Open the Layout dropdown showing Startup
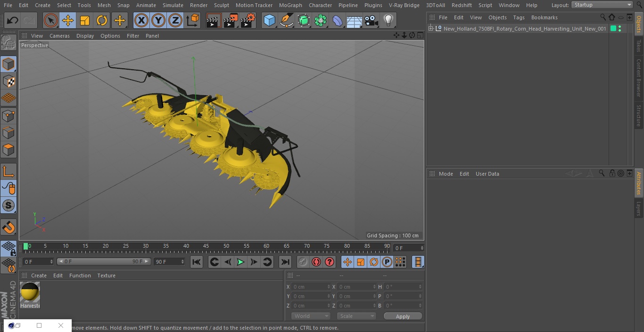 [602, 5]
